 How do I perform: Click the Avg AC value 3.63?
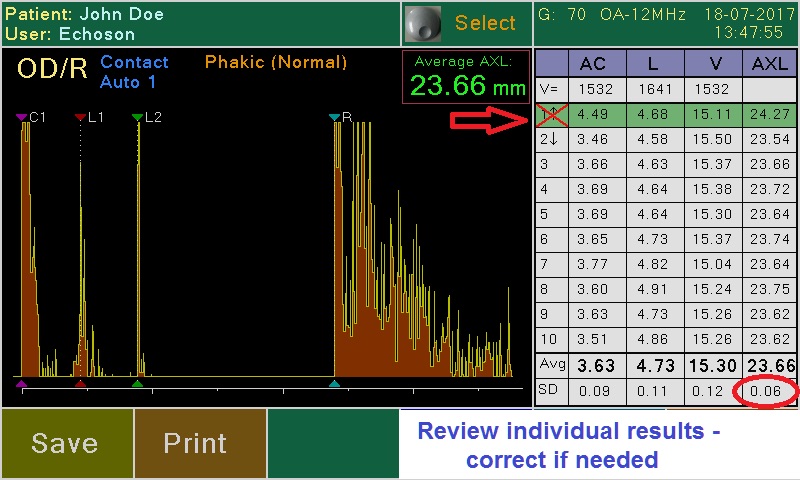click(x=597, y=366)
